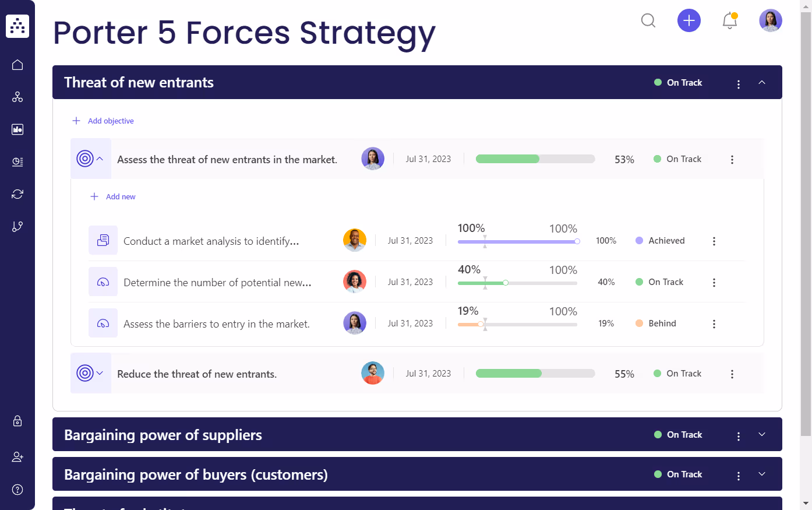Select the hierarchy icon in the sidebar
812x510 pixels.
point(17,97)
